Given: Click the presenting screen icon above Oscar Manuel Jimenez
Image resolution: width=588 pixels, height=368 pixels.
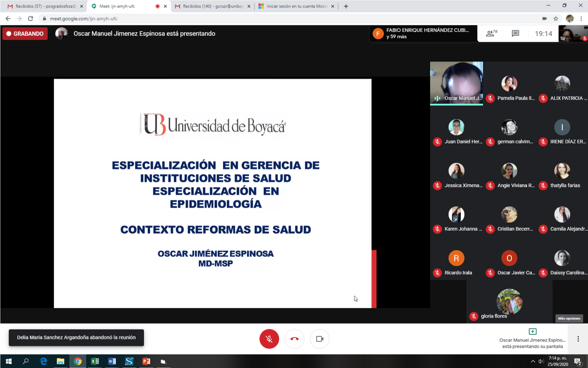Looking at the screenshot, I should pos(532,332).
